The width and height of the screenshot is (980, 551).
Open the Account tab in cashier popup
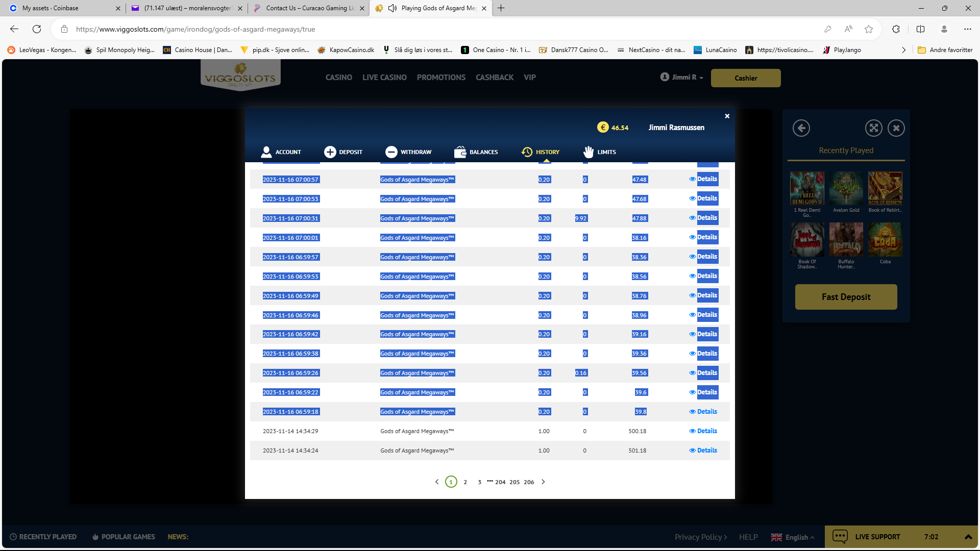(281, 152)
